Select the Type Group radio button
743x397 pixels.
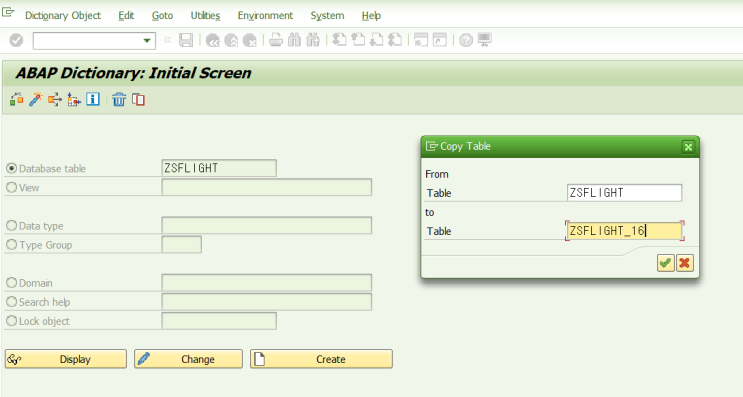pyautogui.click(x=11, y=244)
